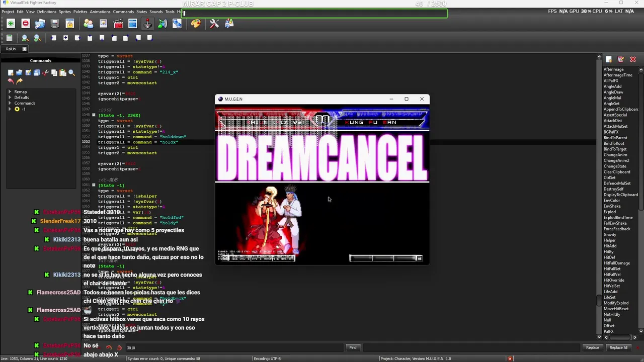Open the Edit menu
Viewport: 644px width, 362px height.
click(x=20, y=12)
